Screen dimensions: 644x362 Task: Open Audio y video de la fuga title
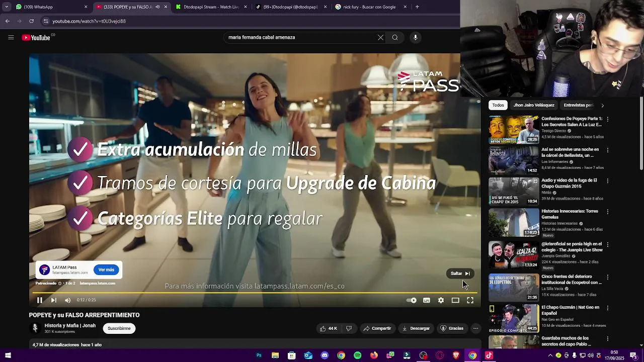click(x=569, y=183)
